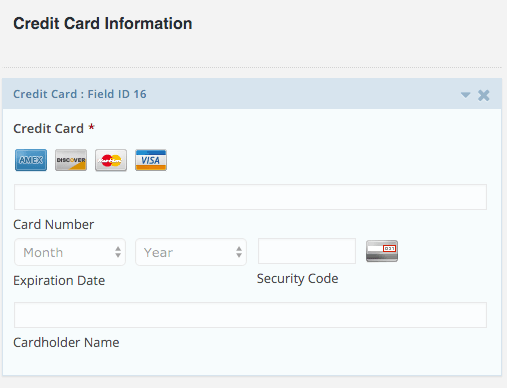Select the MasterCard logo icon
This screenshot has height=388, width=507.
point(111,160)
